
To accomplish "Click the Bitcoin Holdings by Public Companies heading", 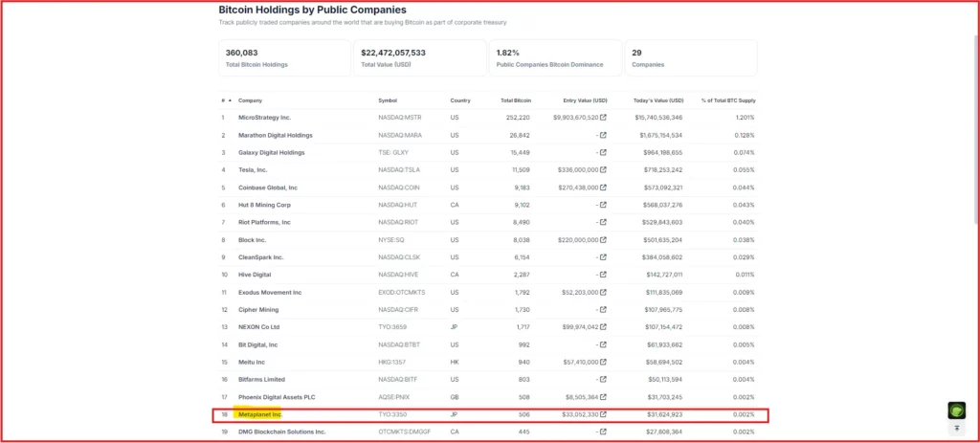I will tap(313, 10).
